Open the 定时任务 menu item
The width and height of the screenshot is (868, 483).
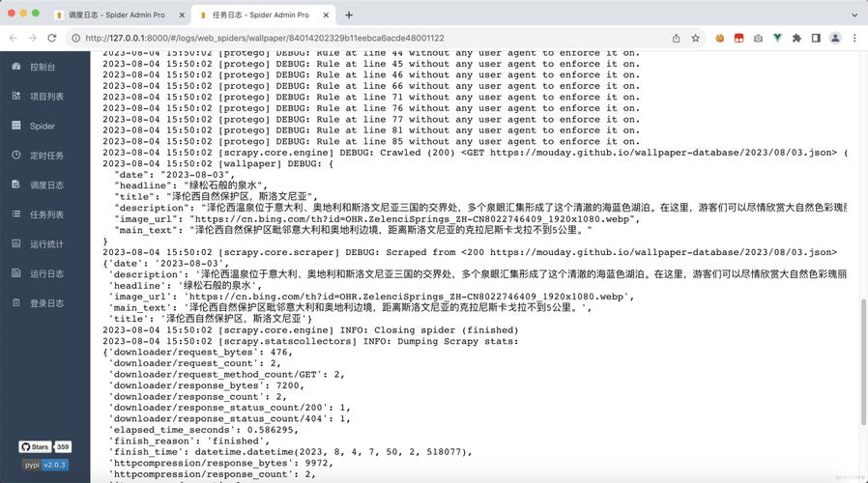click(44, 156)
